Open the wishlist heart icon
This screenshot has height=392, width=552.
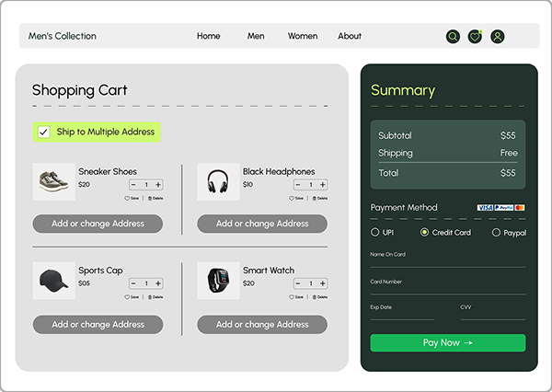tap(475, 37)
